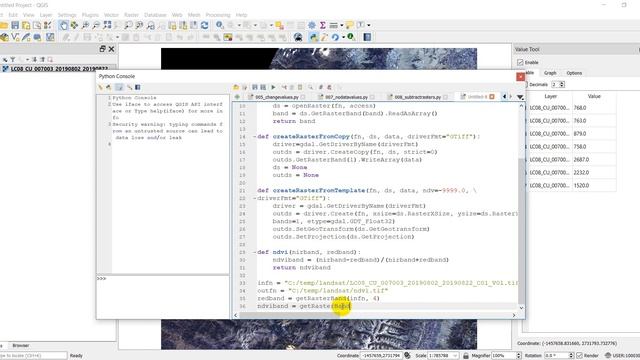
Task: Click the console Help icon
Action: click(138, 87)
